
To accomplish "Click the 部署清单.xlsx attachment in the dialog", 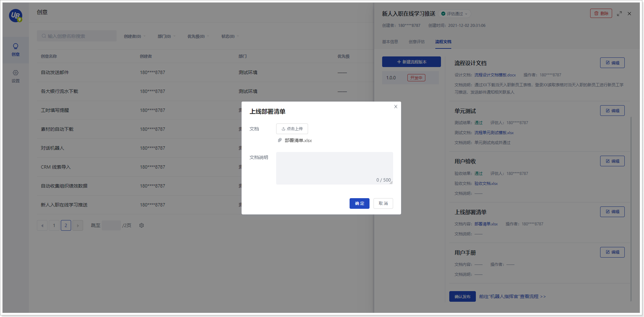I will (298, 140).
